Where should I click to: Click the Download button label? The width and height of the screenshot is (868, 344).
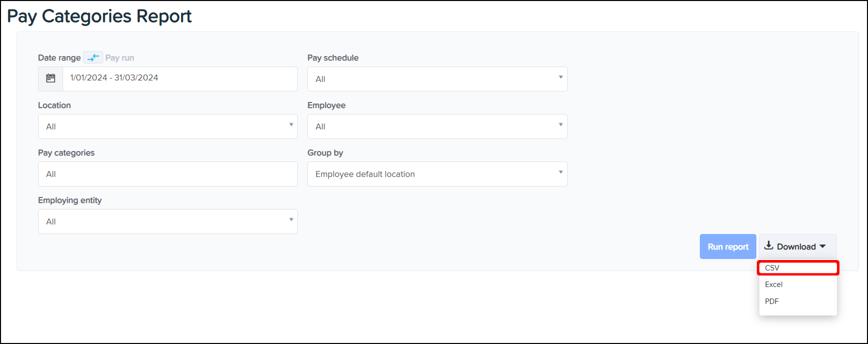796,246
